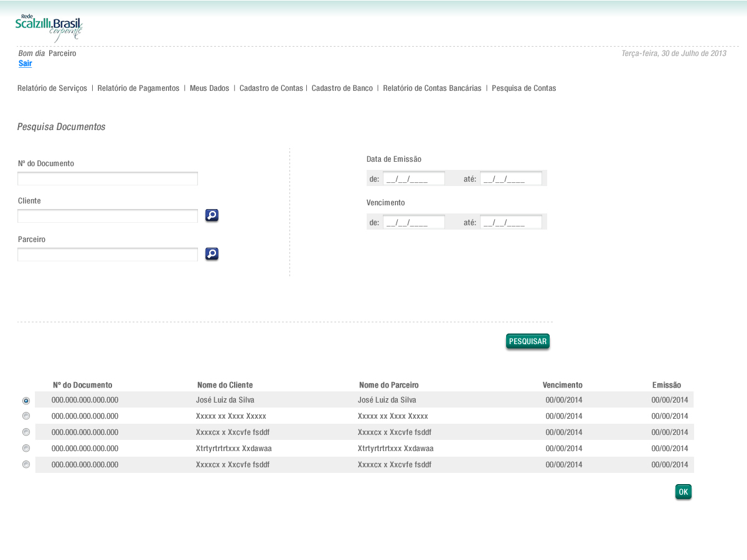
Task: Navigate to Pesquisa de Contas
Action: click(524, 88)
